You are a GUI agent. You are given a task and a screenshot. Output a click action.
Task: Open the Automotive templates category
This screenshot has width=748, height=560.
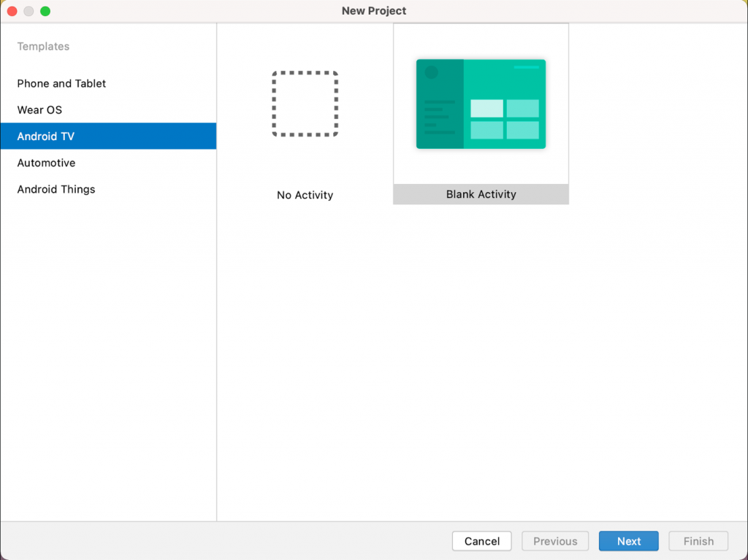point(108,163)
